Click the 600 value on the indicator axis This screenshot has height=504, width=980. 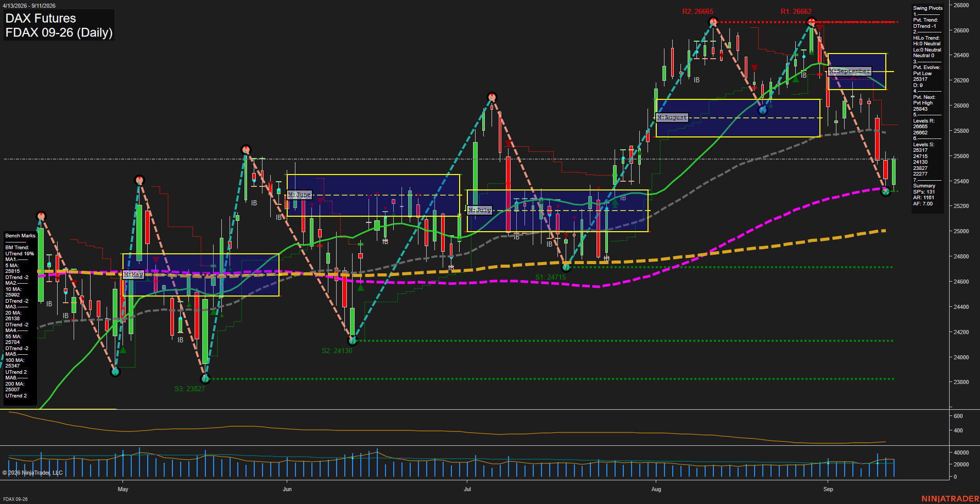[958, 416]
